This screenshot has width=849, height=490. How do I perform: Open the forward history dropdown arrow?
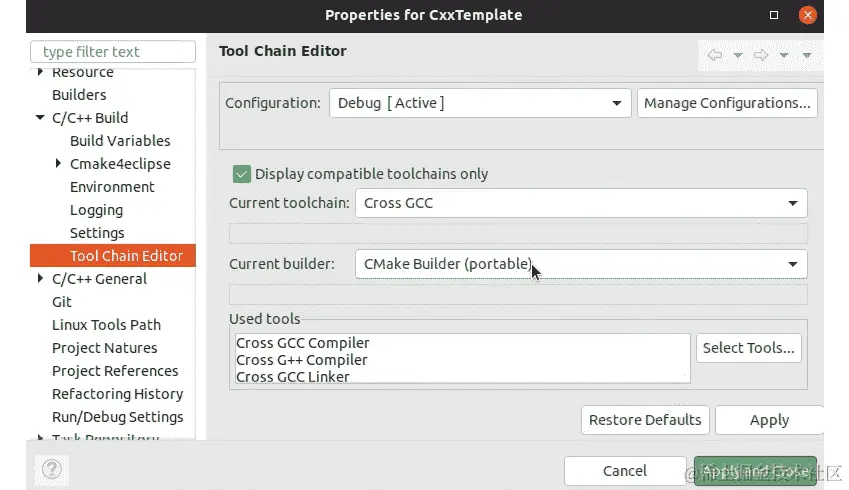click(783, 55)
